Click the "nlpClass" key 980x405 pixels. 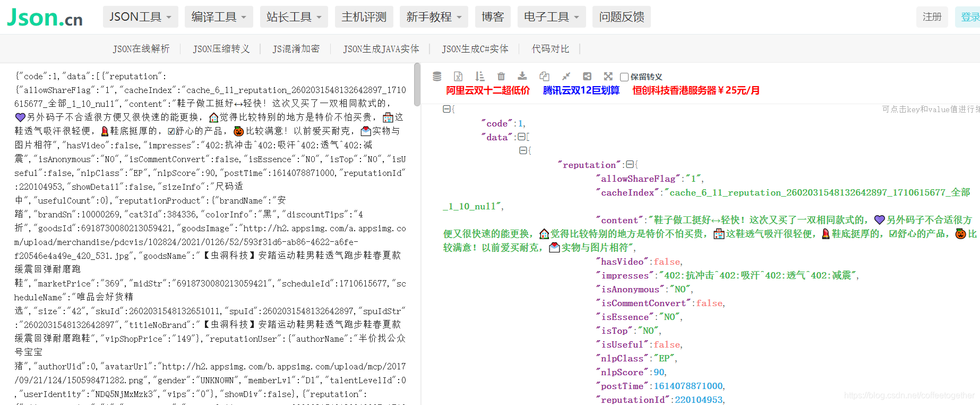[622, 358]
